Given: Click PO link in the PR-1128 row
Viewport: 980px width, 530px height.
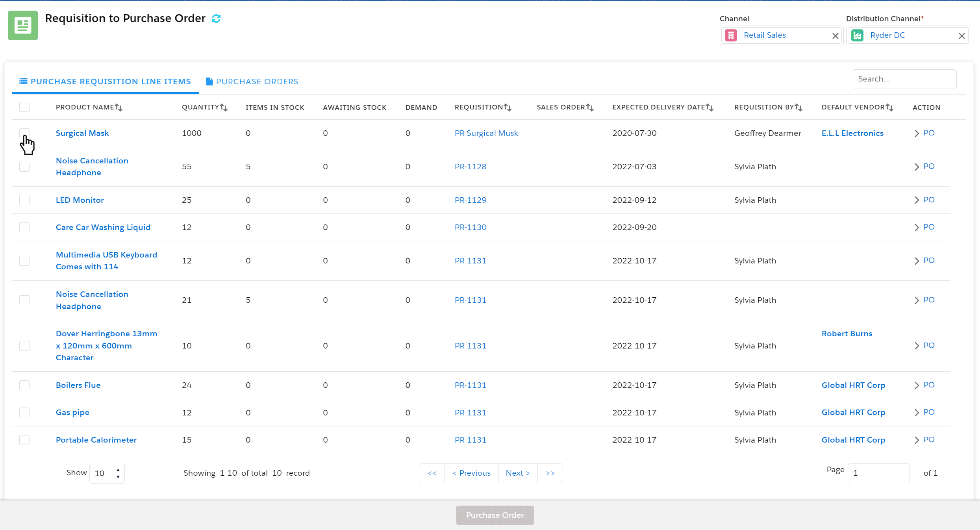Looking at the screenshot, I should tap(929, 166).
